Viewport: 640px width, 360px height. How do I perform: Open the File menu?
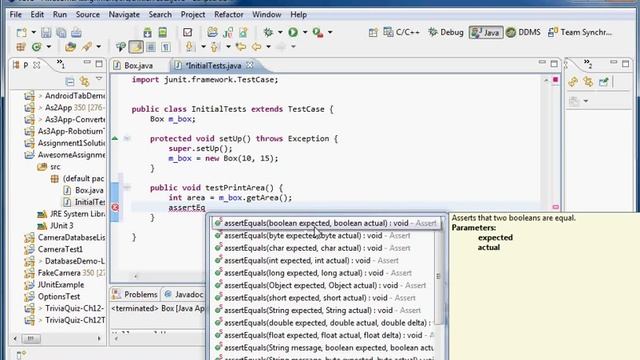[16, 15]
